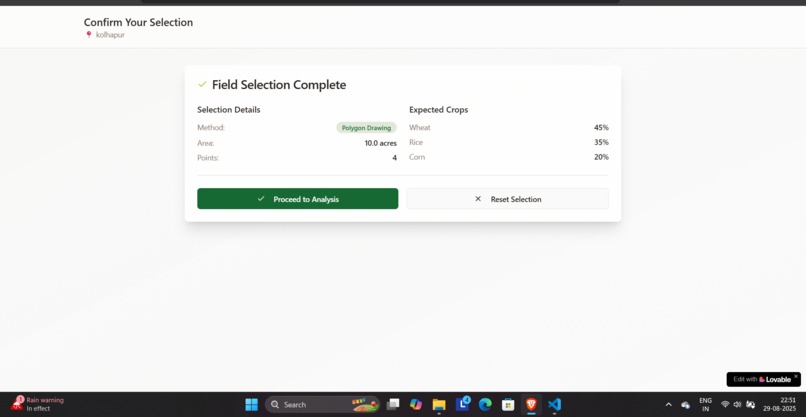Open the blue L app with notification badge
806x417 pixels.
coord(463,404)
